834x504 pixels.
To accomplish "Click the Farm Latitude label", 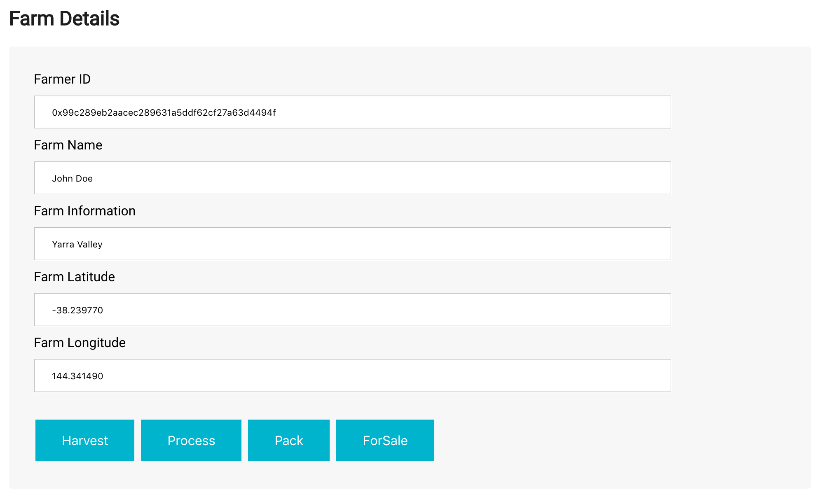I will point(74,277).
